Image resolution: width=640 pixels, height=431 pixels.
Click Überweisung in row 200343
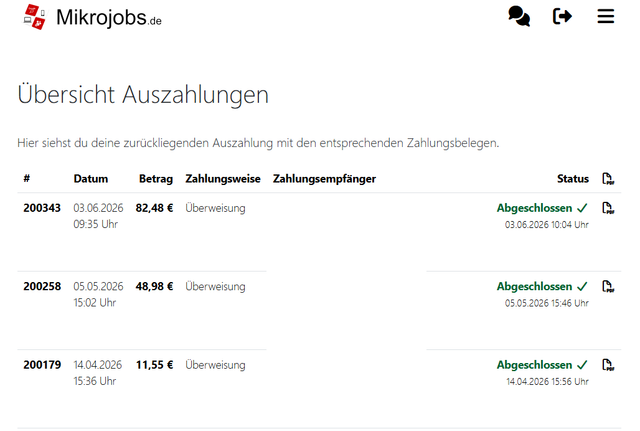click(x=216, y=208)
